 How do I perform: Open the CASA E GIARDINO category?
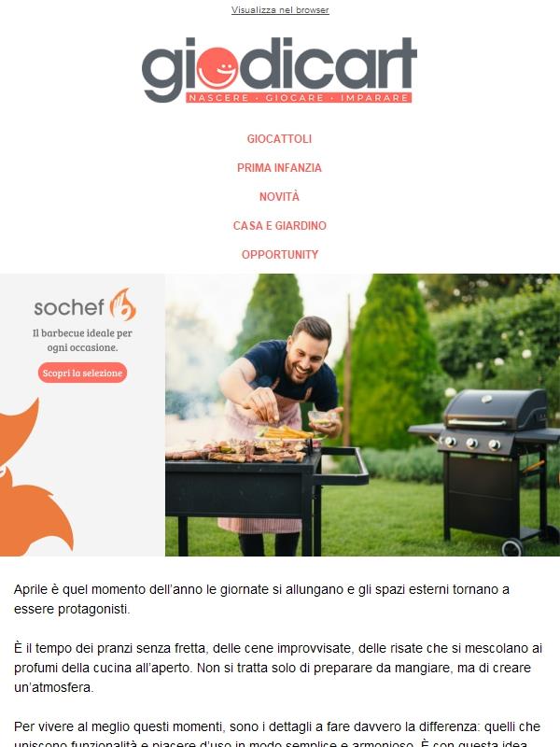279,225
